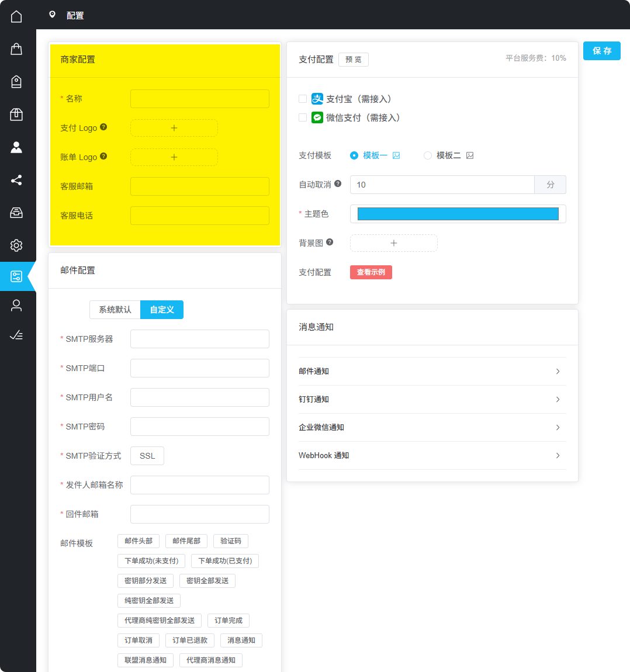Screen dimensions: 630x672
Task: Select the shopping bag icon in sidebar
Action: tap(16, 49)
